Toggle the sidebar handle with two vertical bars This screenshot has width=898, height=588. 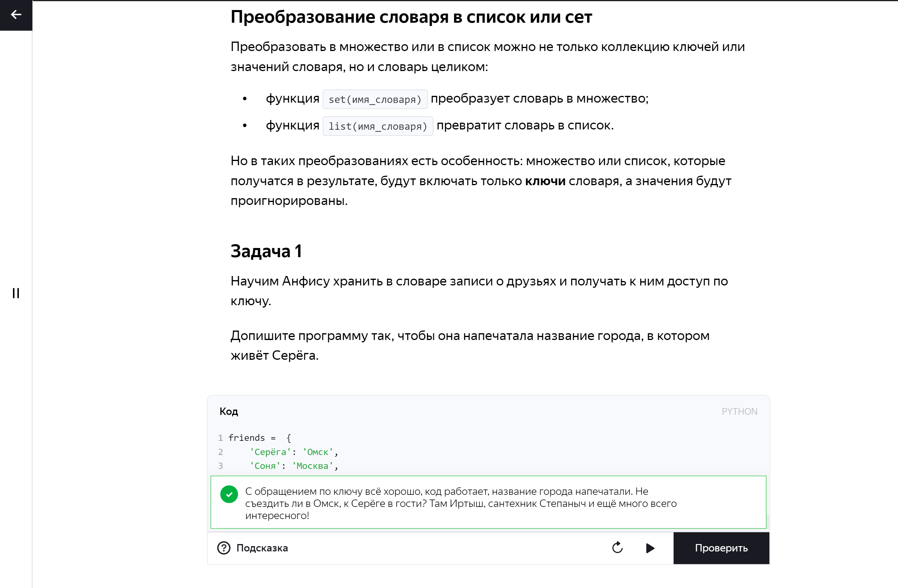16,293
